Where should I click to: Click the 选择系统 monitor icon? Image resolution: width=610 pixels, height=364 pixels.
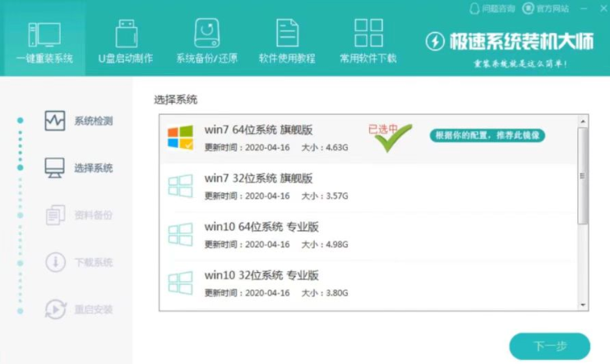(x=55, y=168)
